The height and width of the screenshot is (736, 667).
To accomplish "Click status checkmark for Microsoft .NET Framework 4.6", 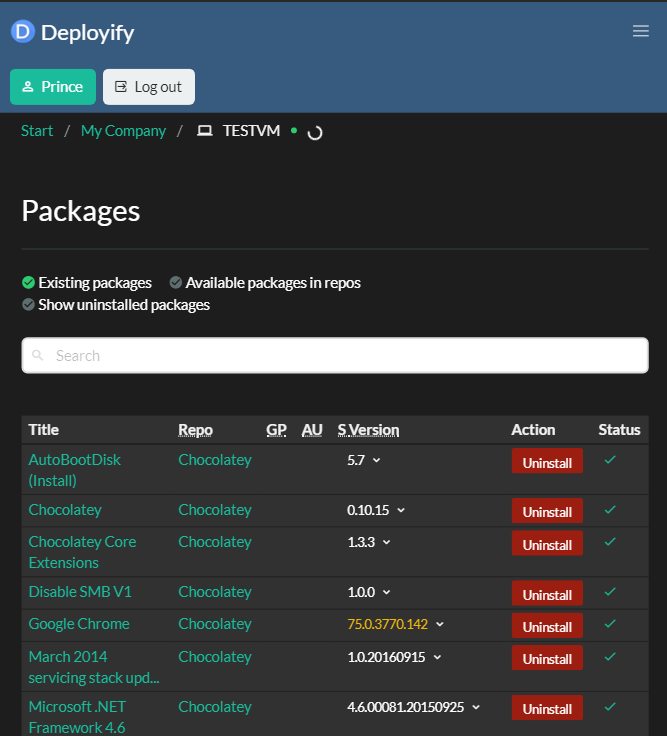I will pos(610,706).
